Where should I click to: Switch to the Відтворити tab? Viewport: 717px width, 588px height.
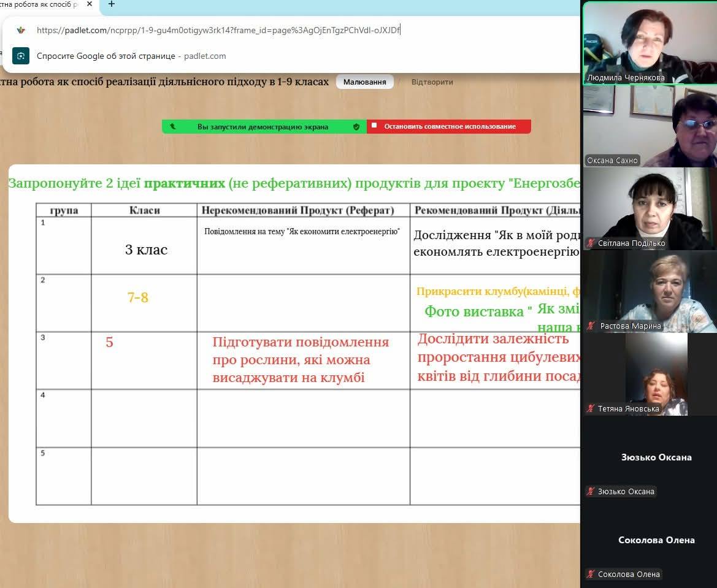point(432,82)
